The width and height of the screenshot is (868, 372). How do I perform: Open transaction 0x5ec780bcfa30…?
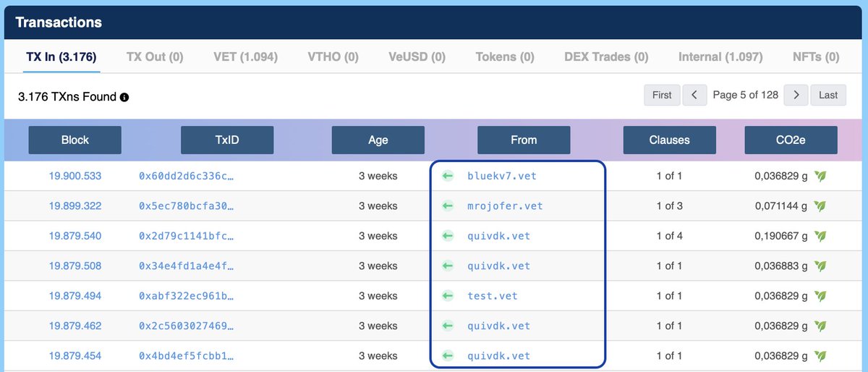point(187,206)
